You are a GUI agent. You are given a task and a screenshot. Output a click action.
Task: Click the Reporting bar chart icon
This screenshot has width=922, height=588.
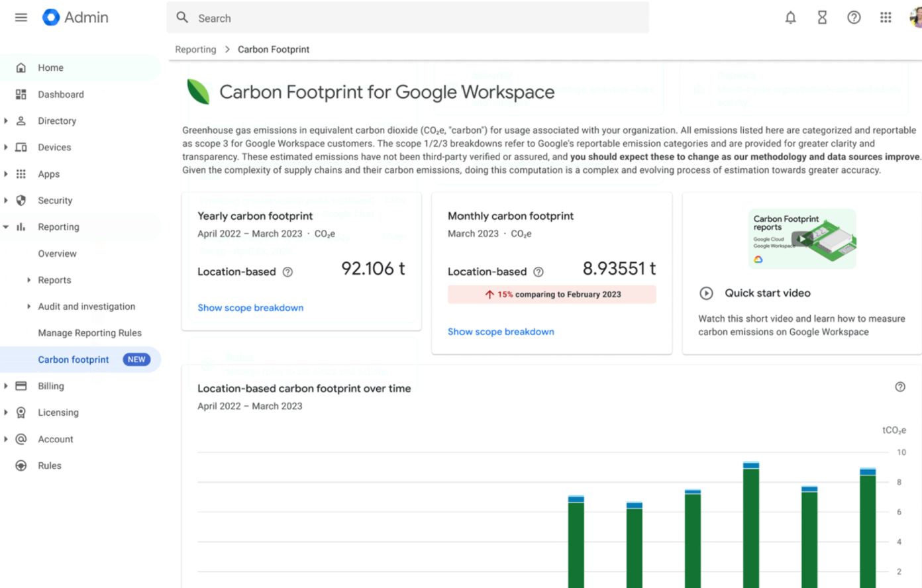point(21,226)
